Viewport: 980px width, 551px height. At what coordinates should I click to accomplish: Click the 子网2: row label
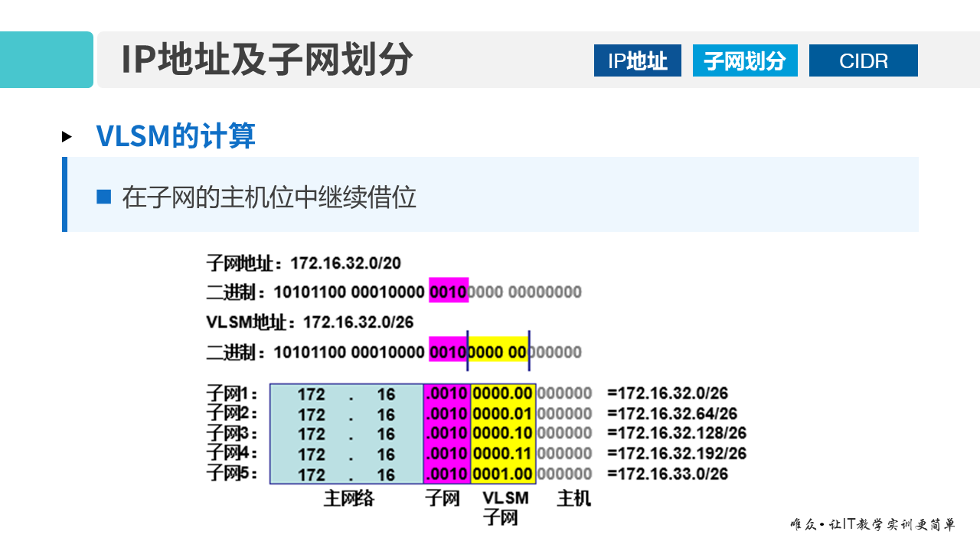point(232,413)
